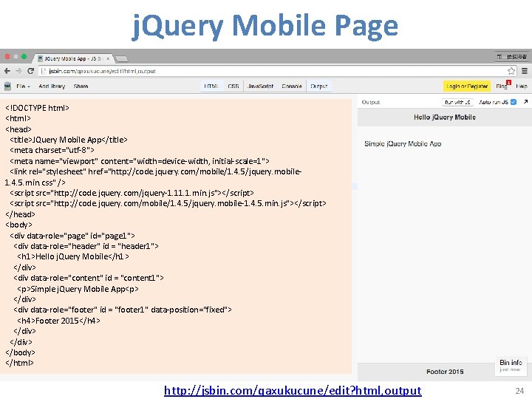Viewport: 532px width, 399px height.
Task: Open the jsbin.com link below the screenshot
Action: [x=293, y=391]
